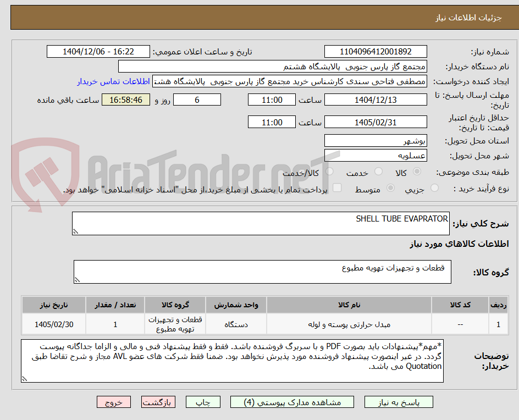Click the announcement date field 1404/12/06 - 16:22
The image size is (519, 420).
98,52
